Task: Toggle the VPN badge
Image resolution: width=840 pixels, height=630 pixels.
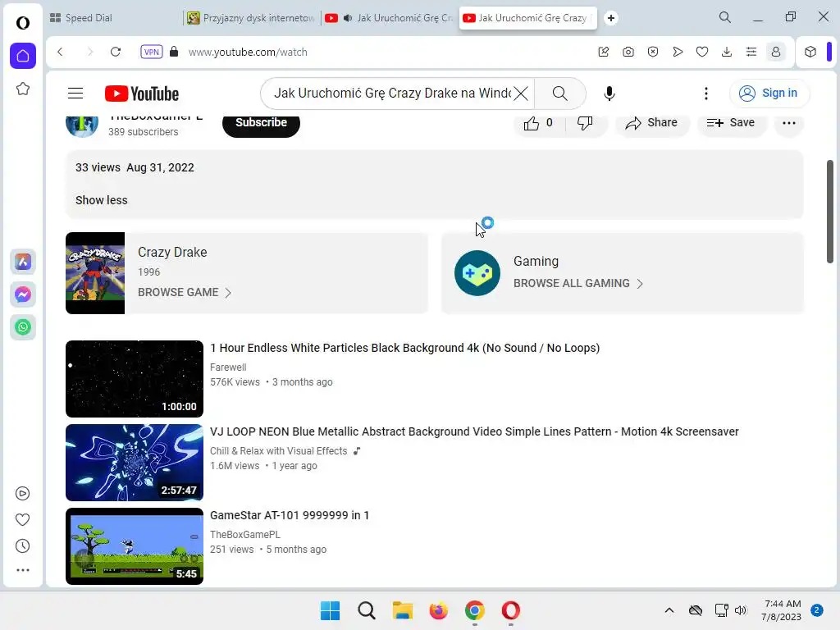Action: click(152, 52)
